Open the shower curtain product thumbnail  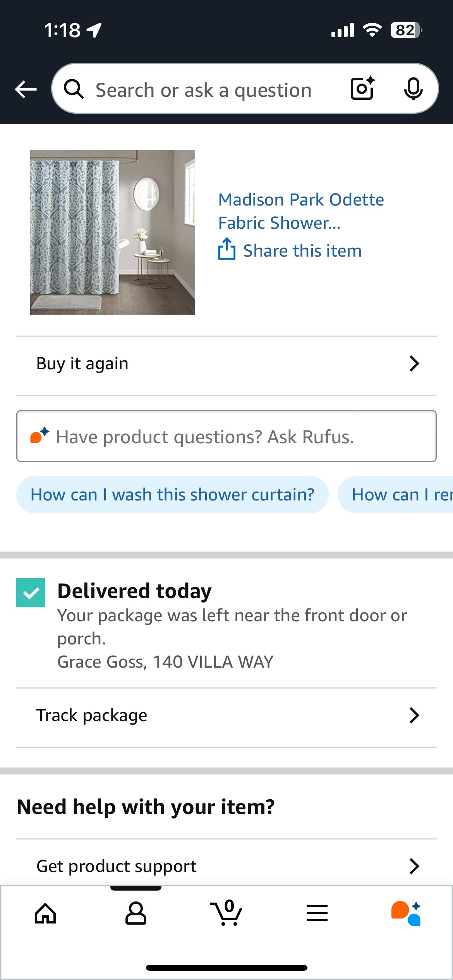pos(113,232)
